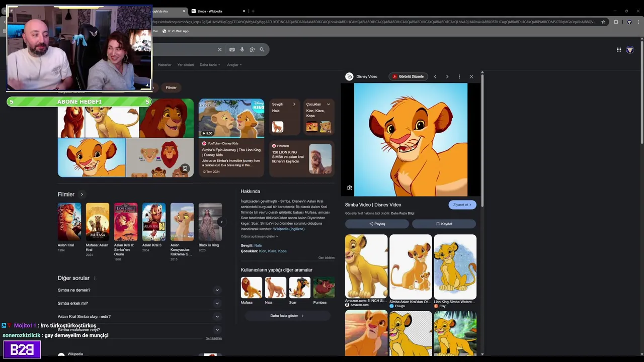The height and width of the screenshot is (362, 644).
Task: Open the Aslan Kral 1994 movie poster
Action: tap(69, 222)
